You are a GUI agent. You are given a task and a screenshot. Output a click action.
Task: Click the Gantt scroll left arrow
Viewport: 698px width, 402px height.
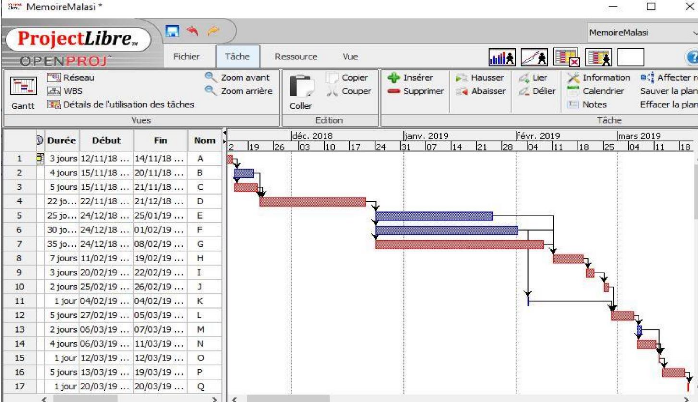[x=235, y=399]
